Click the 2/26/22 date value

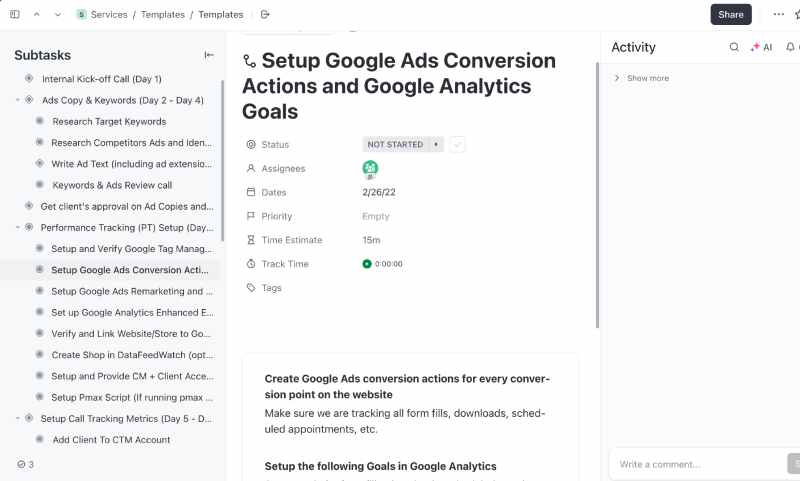click(x=379, y=192)
